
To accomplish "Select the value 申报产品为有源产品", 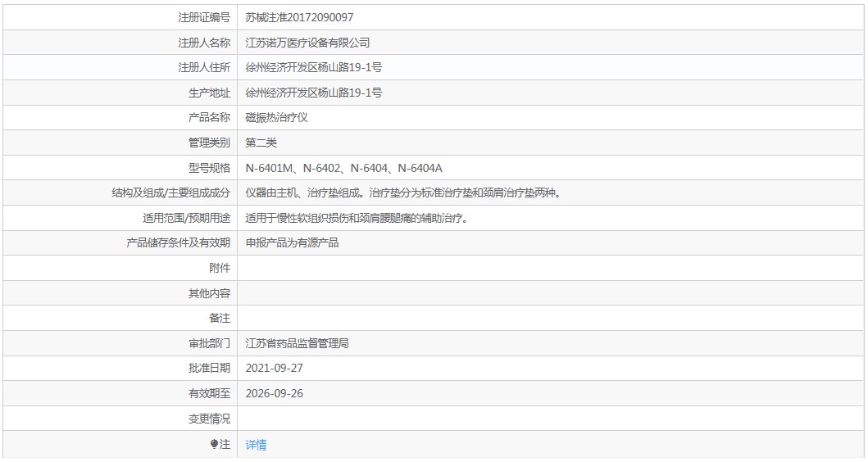I will [292, 243].
